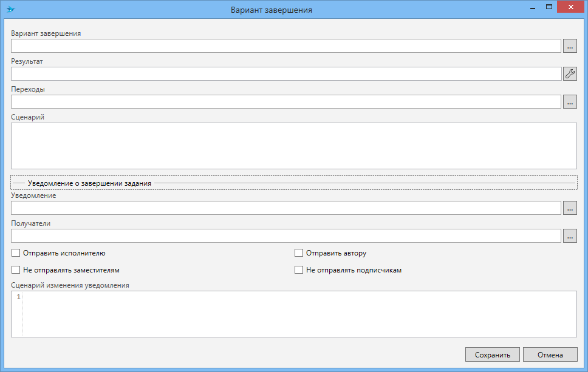Toggle Не отправлять заместителям checkbox
This screenshot has height=372, width=588.
pyautogui.click(x=16, y=270)
